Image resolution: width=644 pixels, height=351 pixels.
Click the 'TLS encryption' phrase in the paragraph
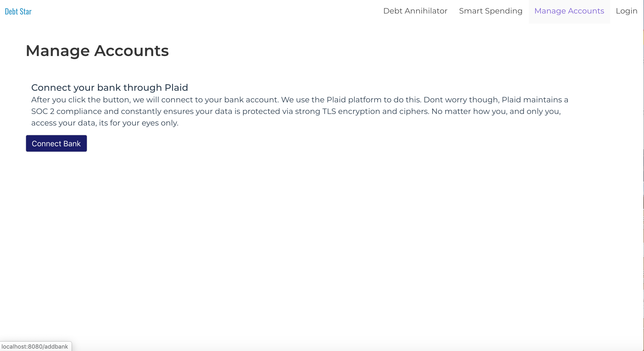pyautogui.click(x=351, y=111)
